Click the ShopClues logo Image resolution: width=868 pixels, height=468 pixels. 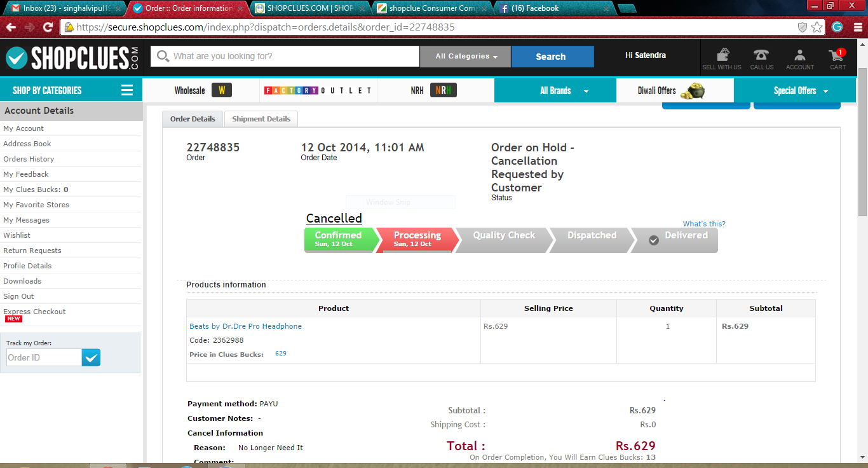coord(72,58)
